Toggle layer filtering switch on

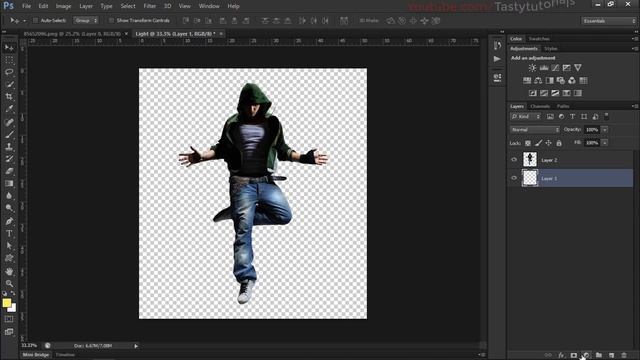pos(607,116)
